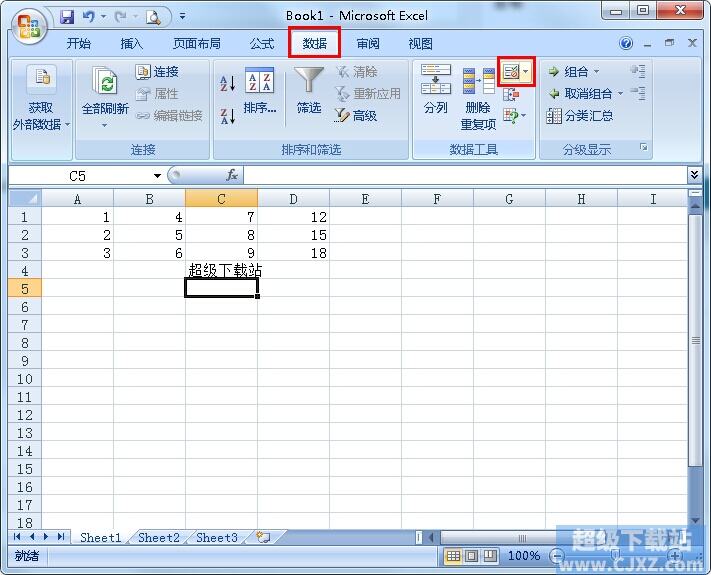
Task: Select column C header
Action: tap(221, 199)
